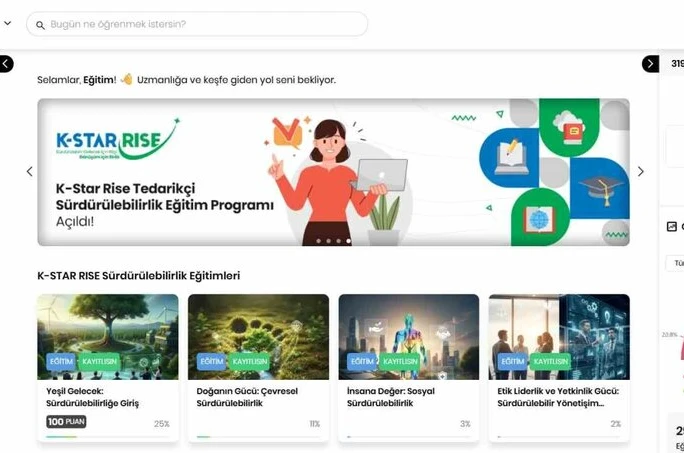This screenshot has width=684, height=453.
Task: Expand the chevron dropdown left of the search bar
Action: [x=7, y=23]
